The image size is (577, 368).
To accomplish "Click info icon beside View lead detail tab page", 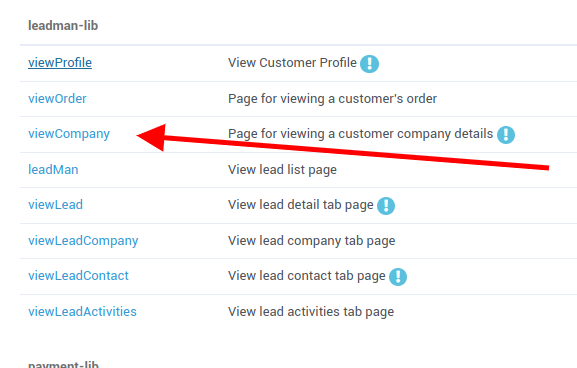I will tap(386, 206).
